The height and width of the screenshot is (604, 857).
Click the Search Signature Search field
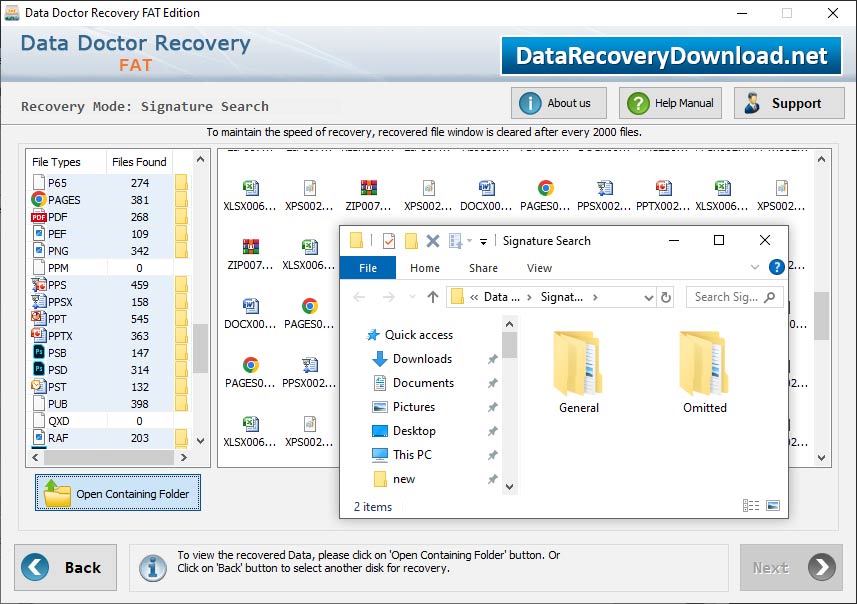click(x=734, y=297)
